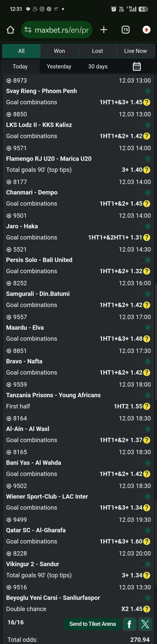Toggle the Beyoglu Yeni Carsi - Sanliurfaspor switch
This screenshot has height=644, width=157.
tap(145, 598)
